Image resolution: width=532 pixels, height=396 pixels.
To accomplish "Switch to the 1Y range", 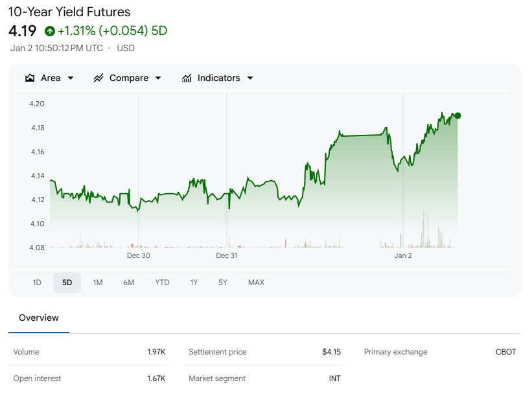I will 194,283.
